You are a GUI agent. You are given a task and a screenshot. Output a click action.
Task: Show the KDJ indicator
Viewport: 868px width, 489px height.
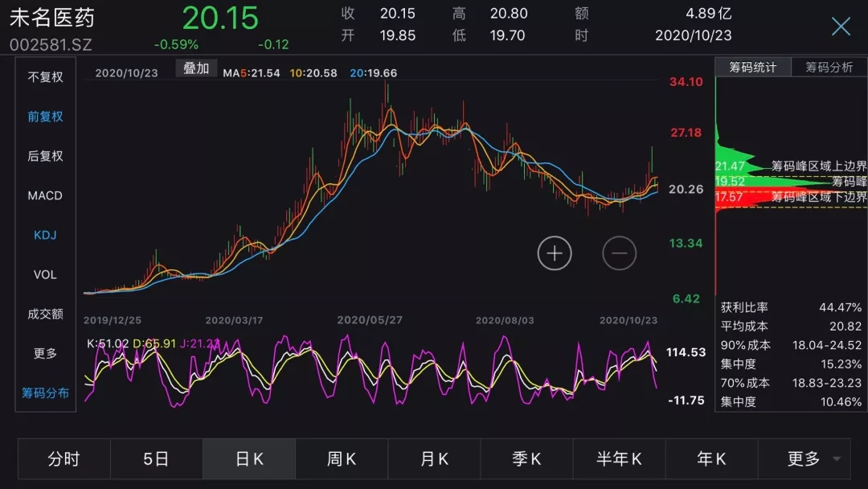pyautogui.click(x=45, y=235)
